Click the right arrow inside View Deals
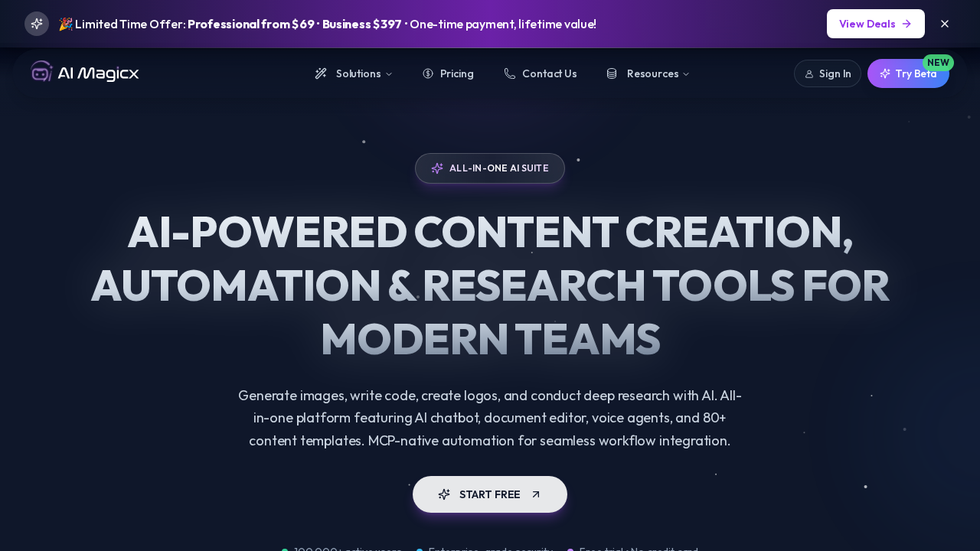Screen dimensions: 980x551 click(x=906, y=24)
